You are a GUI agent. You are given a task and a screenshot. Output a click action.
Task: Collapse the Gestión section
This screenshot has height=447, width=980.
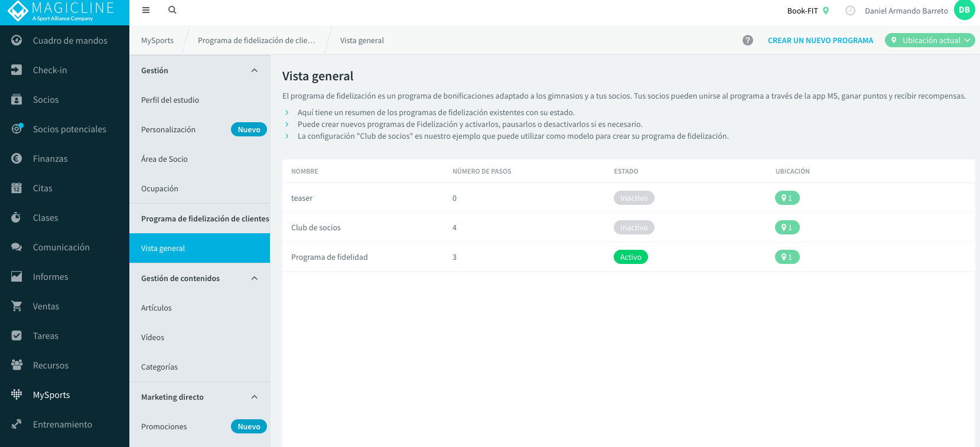tap(255, 70)
